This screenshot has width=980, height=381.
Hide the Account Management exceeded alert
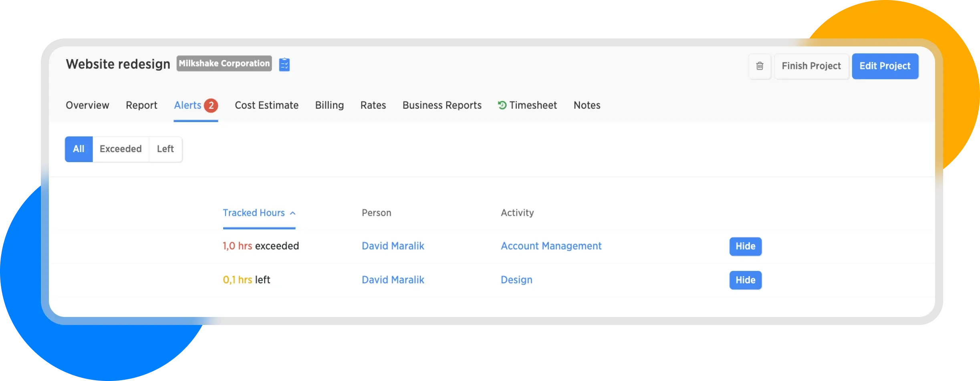(745, 246)
